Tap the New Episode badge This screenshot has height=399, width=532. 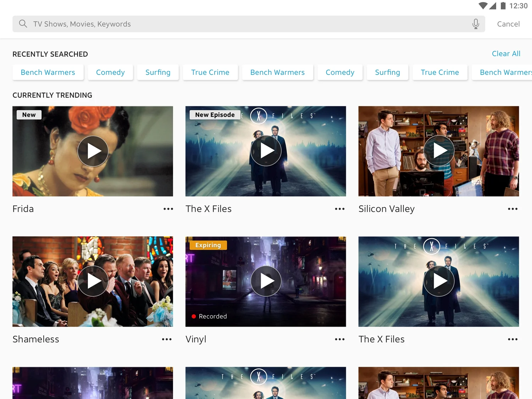click(215, 115)
